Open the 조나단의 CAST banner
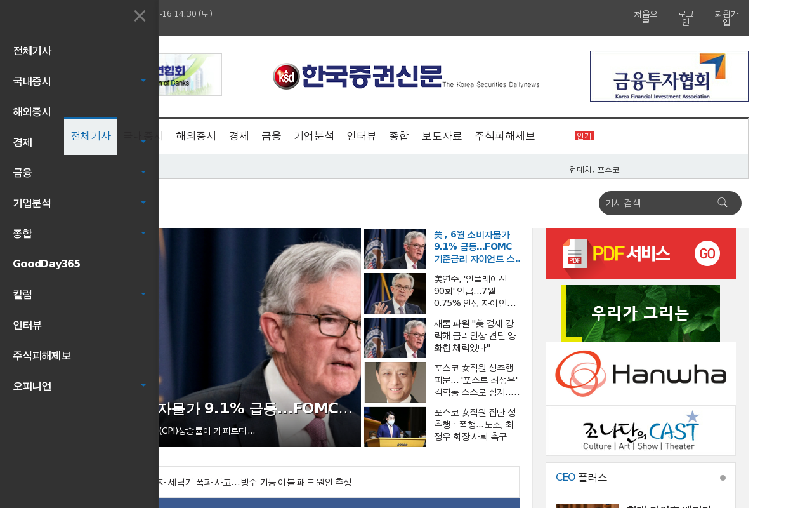 click(x=641, y=431)
